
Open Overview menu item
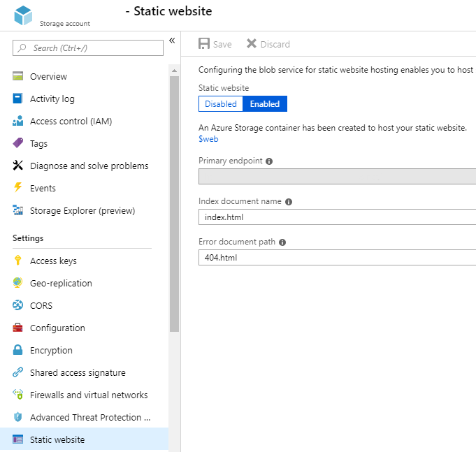click(48, 76)
